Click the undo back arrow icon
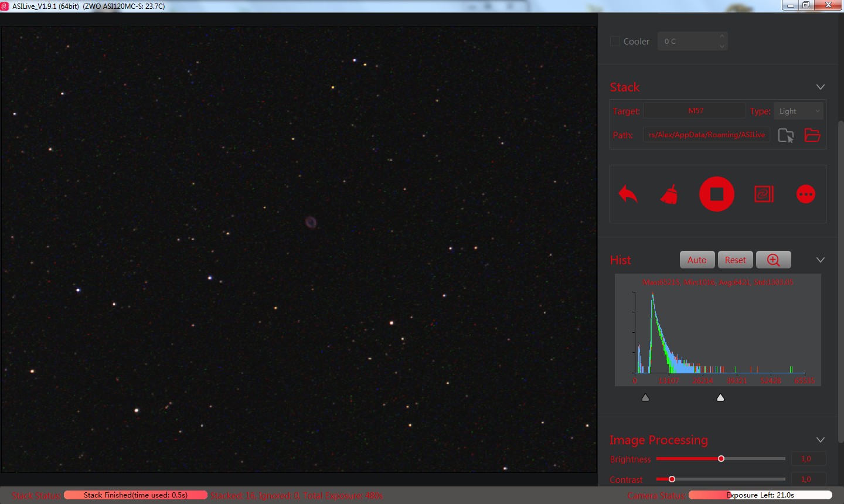This screenshot has height=504, width=844. click(628, 194)
